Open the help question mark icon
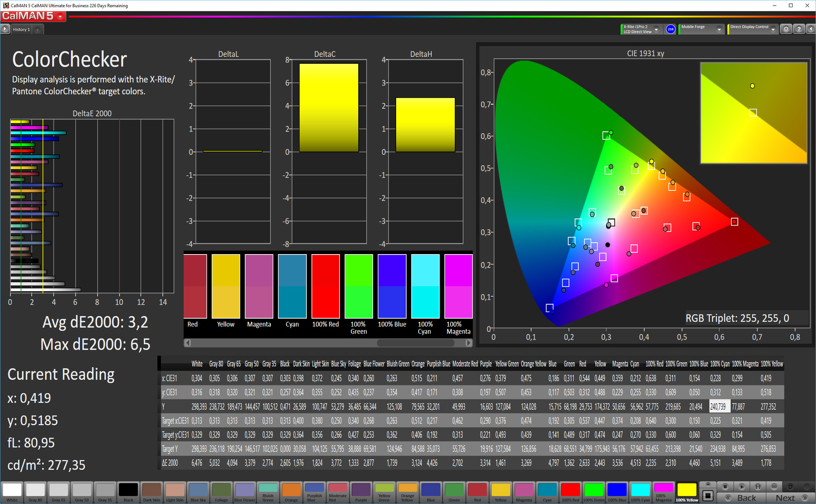This screenshot has height=504, width=816. click(799, 29)
